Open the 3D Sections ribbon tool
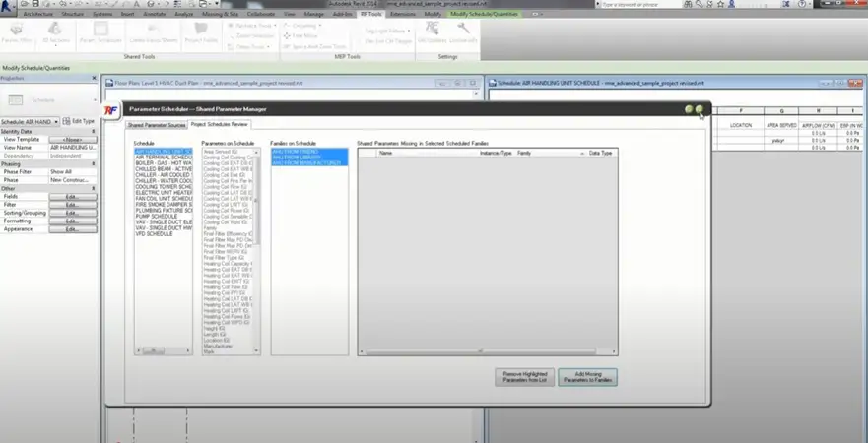The width and height of the screenshot is (868, 443). pos(56,33)
